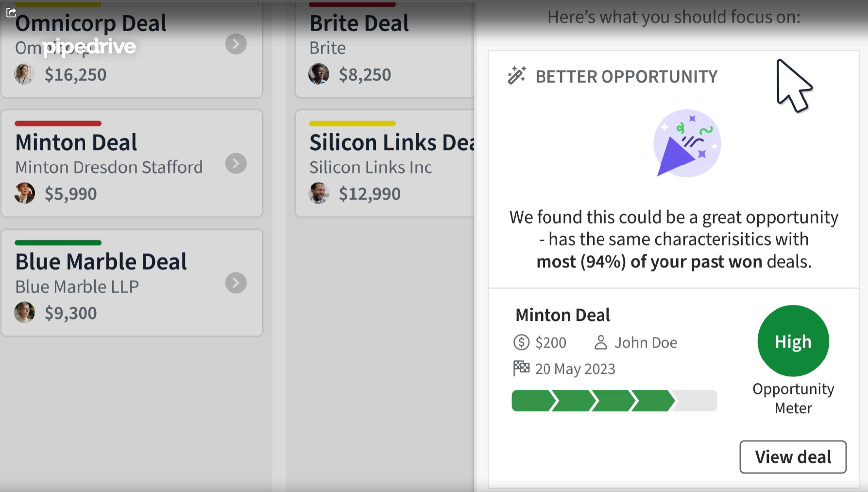Expand the Minton Deal card chevron arrow

pos(236,163)
